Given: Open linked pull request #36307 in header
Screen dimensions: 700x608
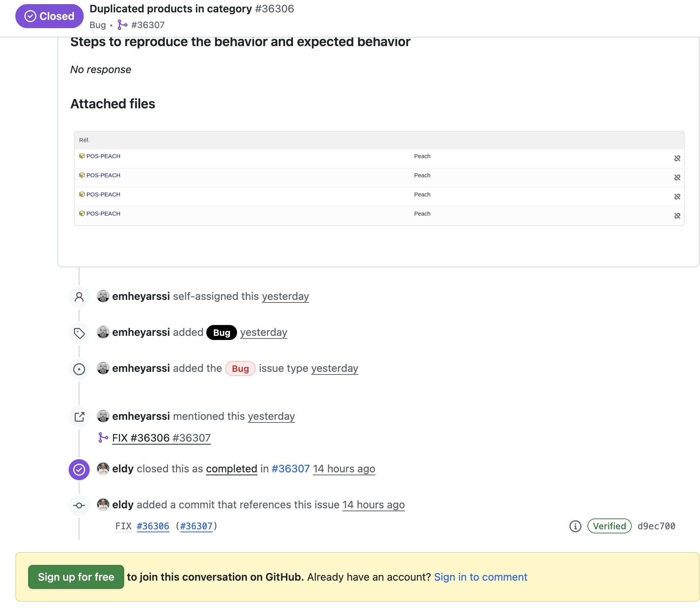Looking at the screenshot, I should click(147, 25).
